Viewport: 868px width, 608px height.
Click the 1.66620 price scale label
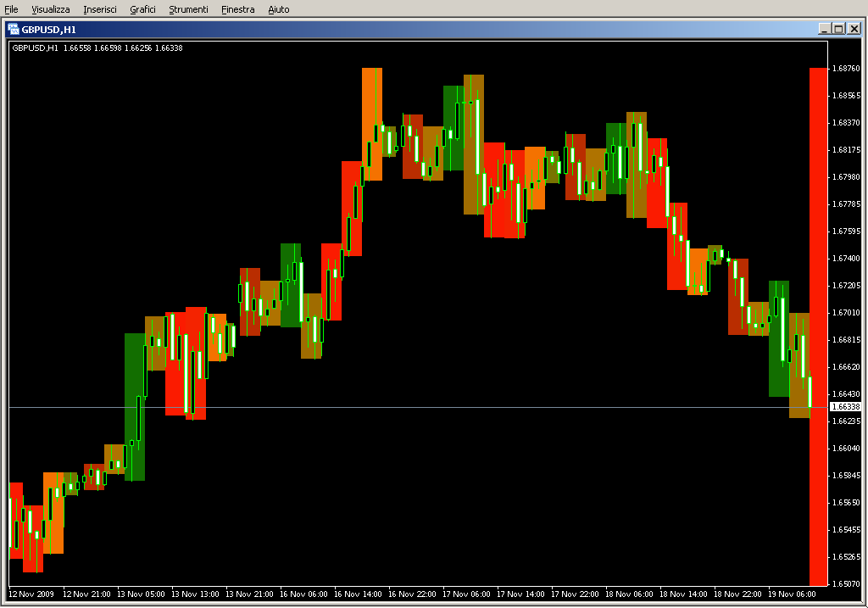pos(847,367)
